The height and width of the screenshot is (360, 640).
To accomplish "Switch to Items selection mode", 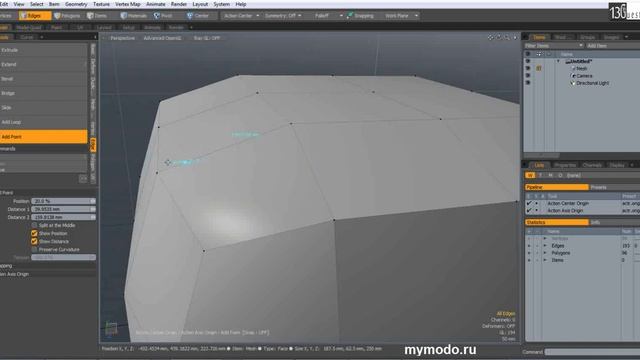I will click(x=98, y=16).
